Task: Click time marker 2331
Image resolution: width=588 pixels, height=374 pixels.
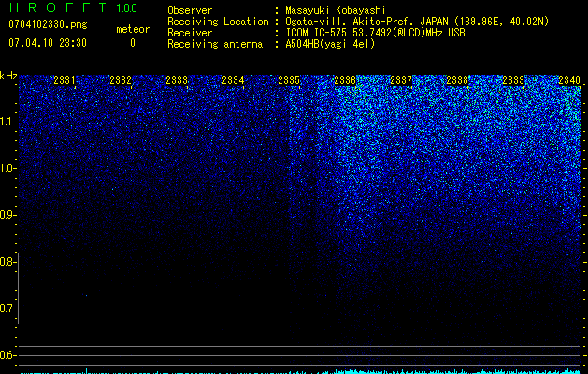Action: (x=65, y=80)
